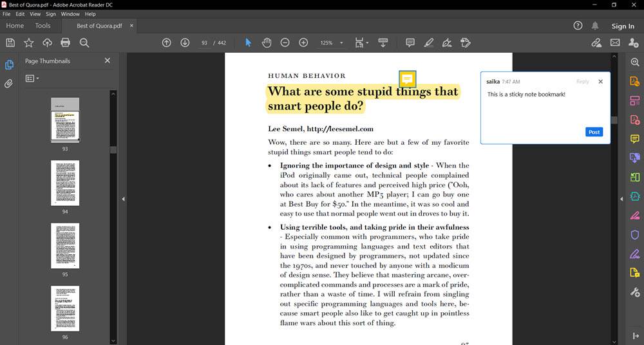Open the Page Thumbnails options dropdown
This screenshot has height=345, width=644.
tap(32, 79)
